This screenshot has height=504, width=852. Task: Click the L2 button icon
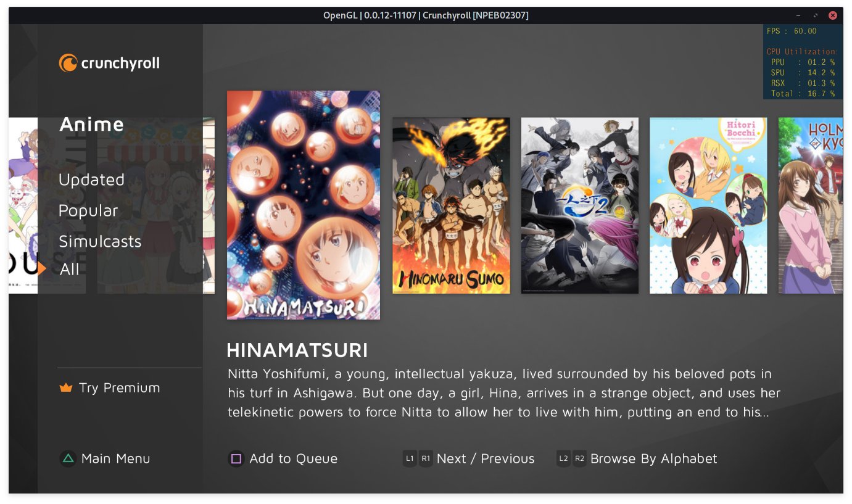pyautogui.click(x=563, y=458)
